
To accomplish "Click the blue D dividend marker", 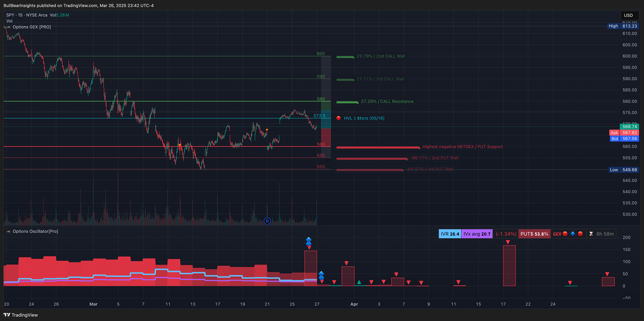I will click(x=267, y=221).
